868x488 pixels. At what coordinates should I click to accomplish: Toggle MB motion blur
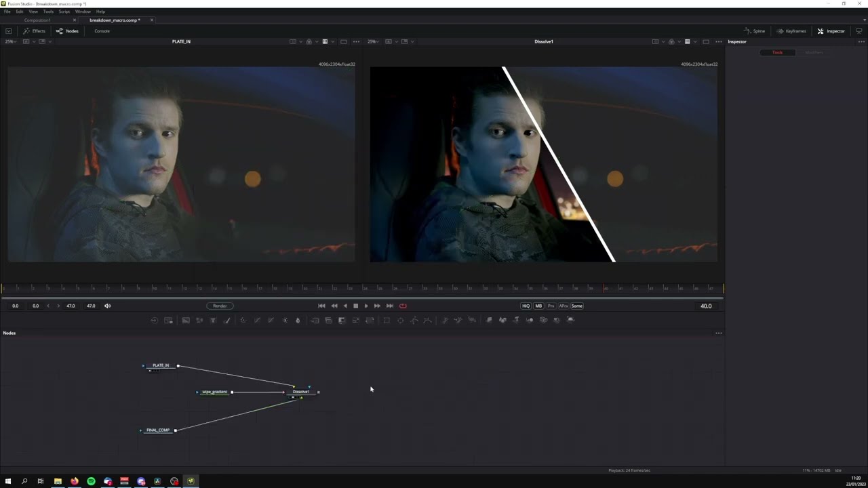[538, 306]
